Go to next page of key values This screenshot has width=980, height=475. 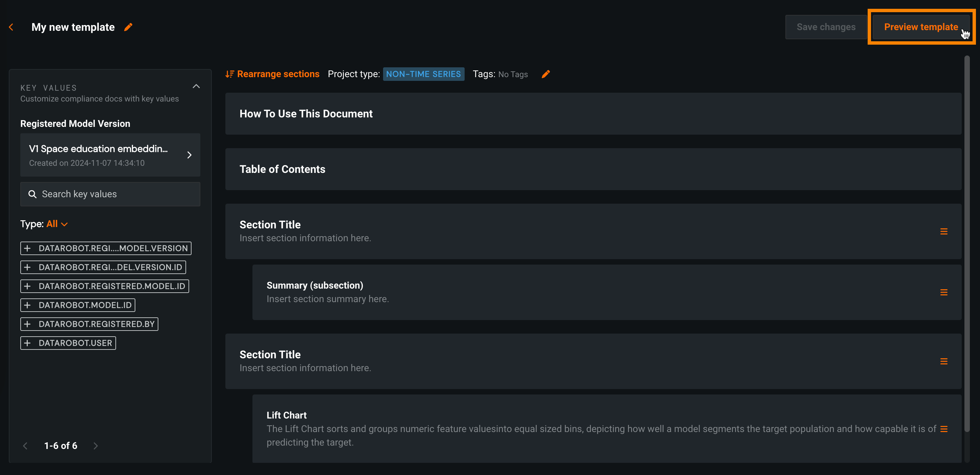pos(95,446)
